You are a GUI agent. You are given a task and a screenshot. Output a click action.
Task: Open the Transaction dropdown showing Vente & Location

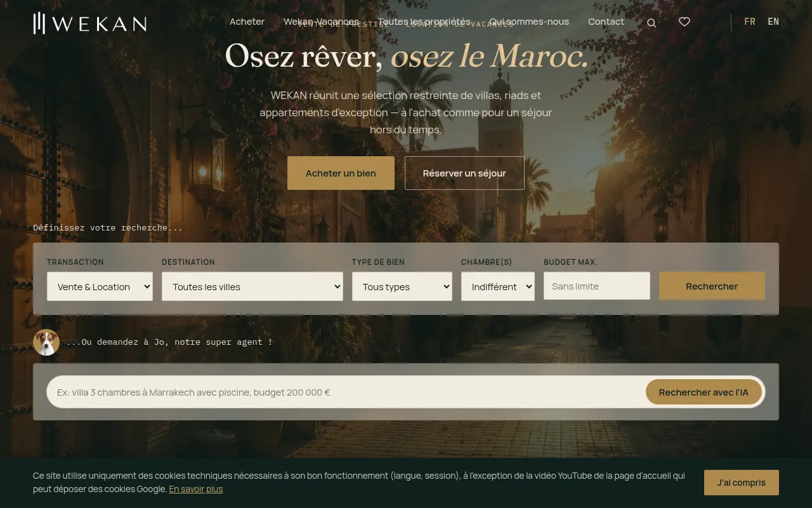[100, 286]
